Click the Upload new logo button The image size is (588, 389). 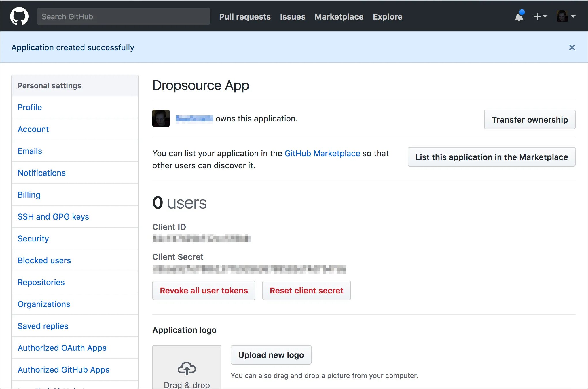(271, 355)
